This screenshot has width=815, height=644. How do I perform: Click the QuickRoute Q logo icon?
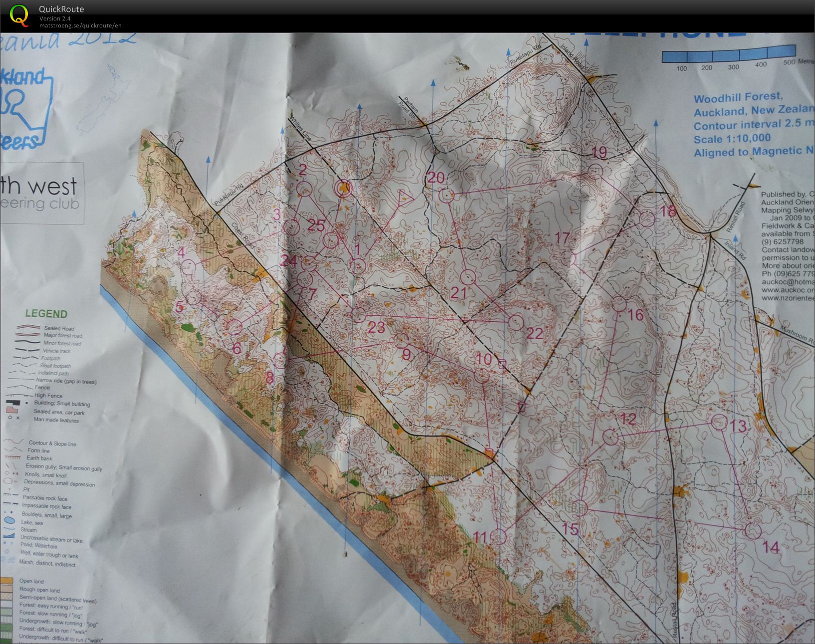click(x=19, y=15)
